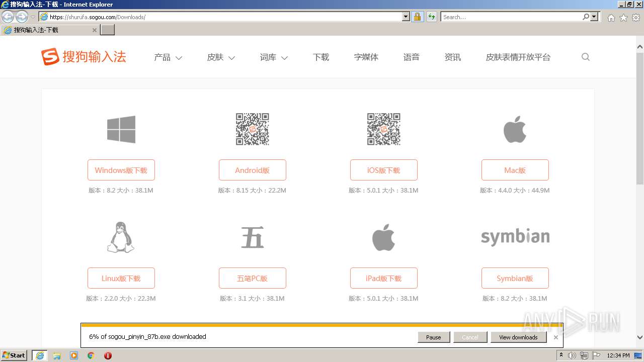644x362 pixels.
Task: Click the Windows版下载 button
Action: pyautogui.click(x=121, y=170)
